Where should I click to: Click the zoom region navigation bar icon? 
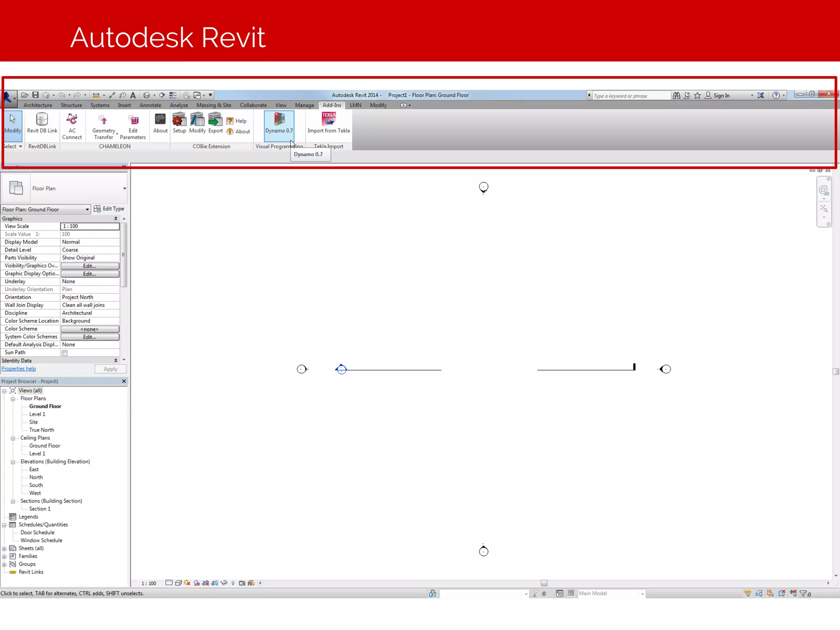pyautogui.click(x=823, y=209)
